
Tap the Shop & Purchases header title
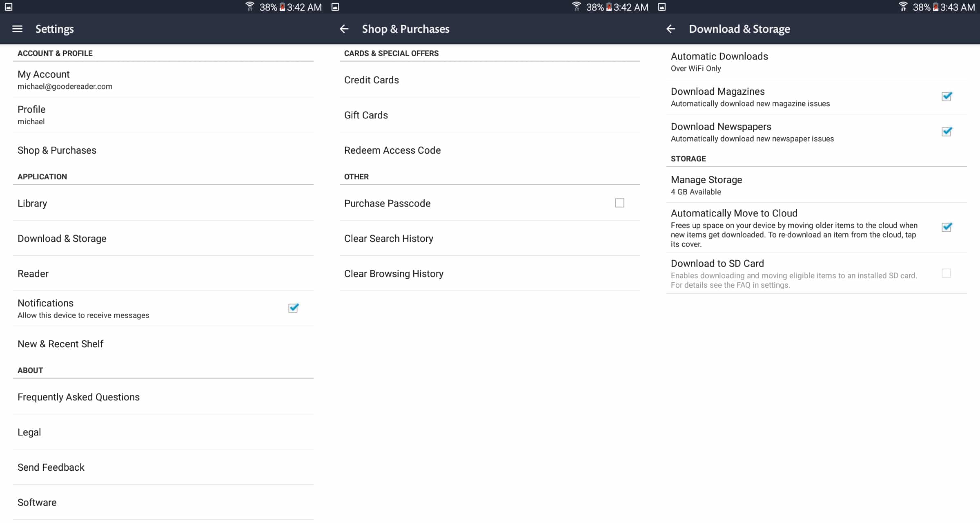click(405, 29)
